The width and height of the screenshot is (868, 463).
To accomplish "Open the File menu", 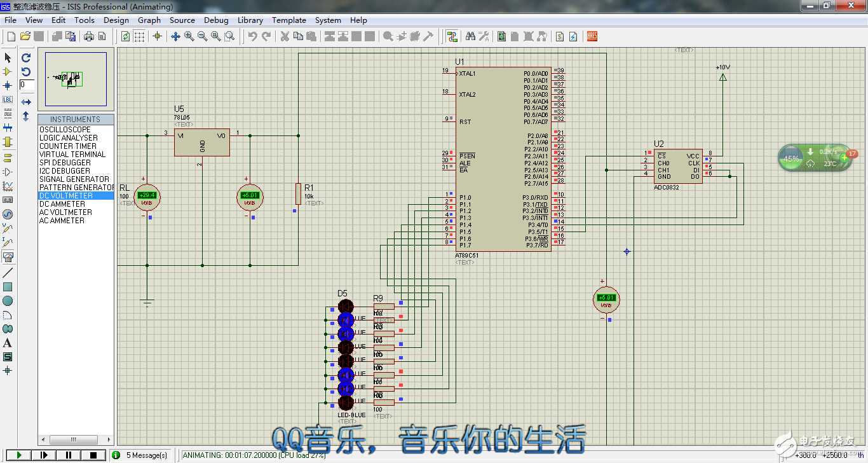I will 10,20.
